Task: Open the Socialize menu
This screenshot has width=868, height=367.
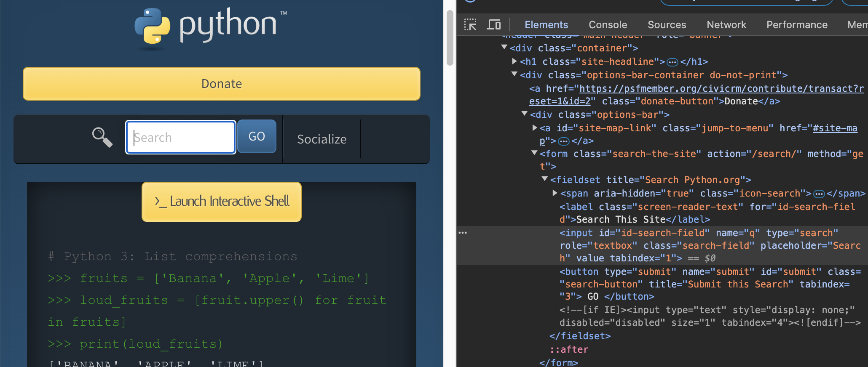Action: click(x=321, y=139)
